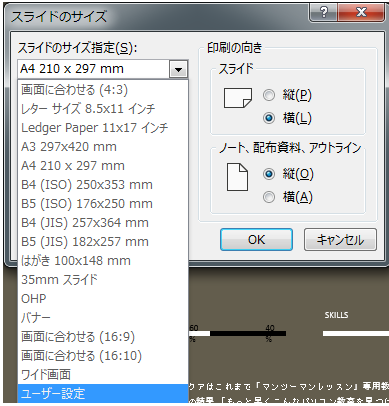Click the 60% label on the slide chart
389x406 pixels.
coord(193,333)
